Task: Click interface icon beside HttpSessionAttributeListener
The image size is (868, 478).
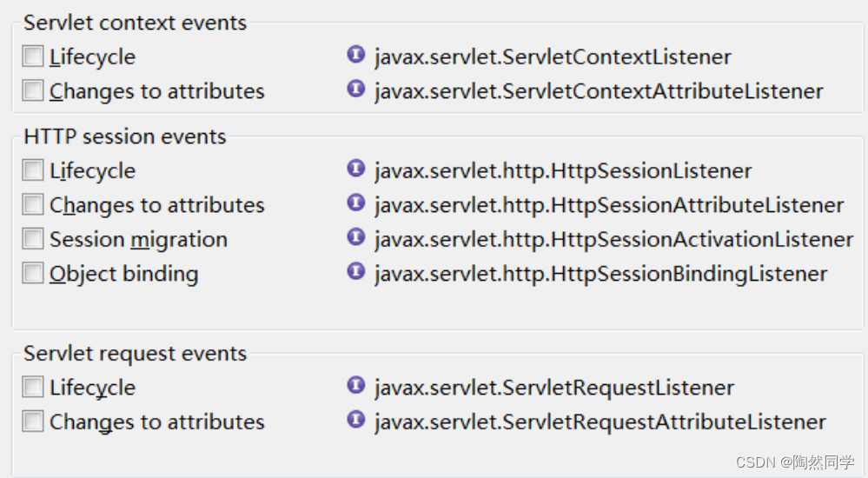Action: pyautogui.click(x=356, y=202)
